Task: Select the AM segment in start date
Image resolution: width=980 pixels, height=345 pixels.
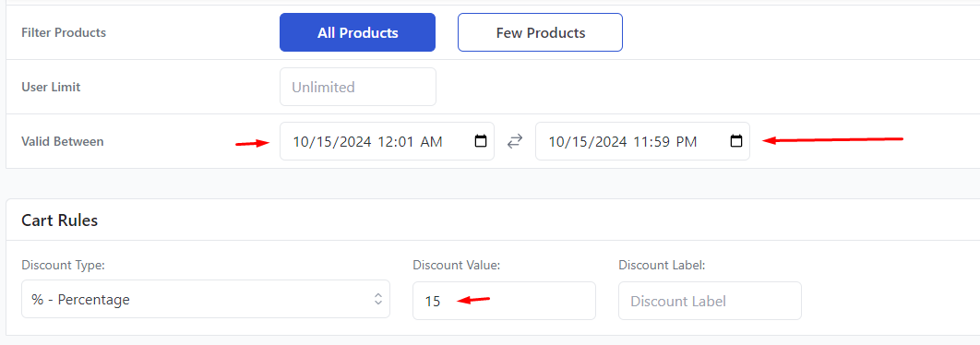Action: (x=431, y=142)
